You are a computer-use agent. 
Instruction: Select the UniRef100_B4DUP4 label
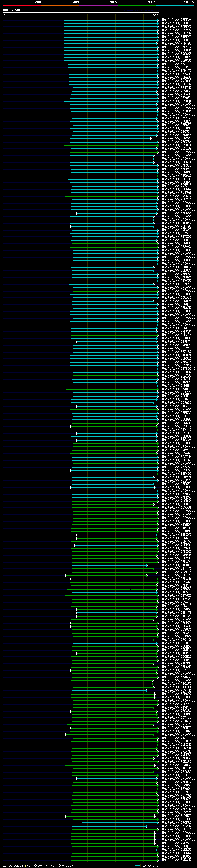pos(176,355)
